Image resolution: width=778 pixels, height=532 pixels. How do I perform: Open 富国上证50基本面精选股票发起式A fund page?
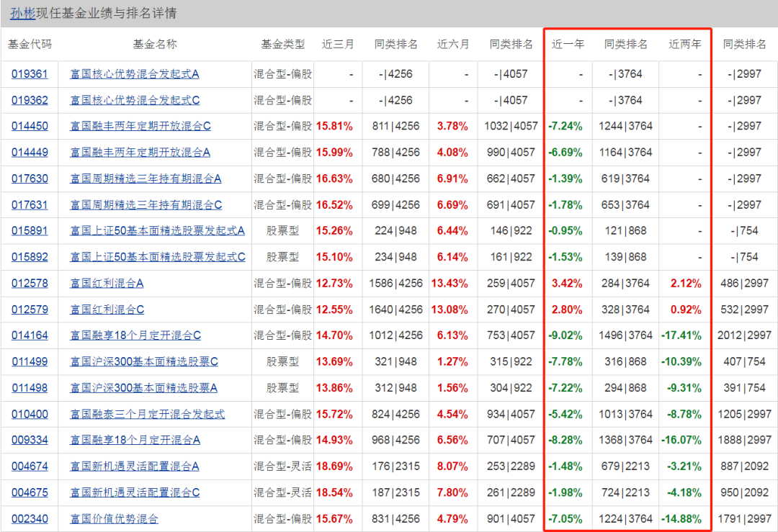point(157,230)
